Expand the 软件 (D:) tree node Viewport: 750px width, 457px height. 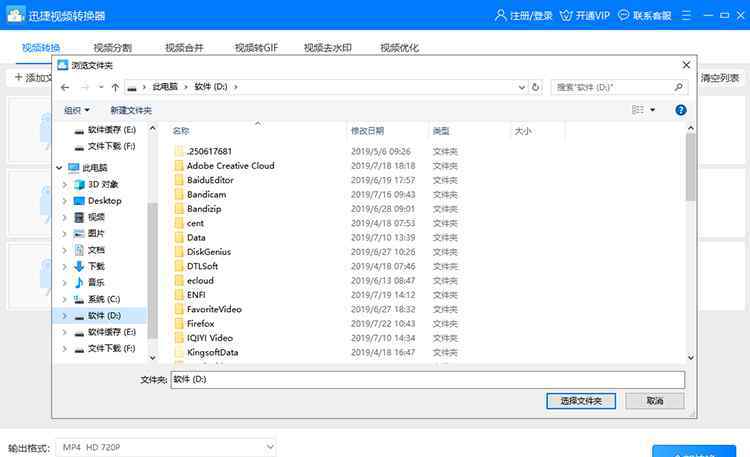tap(65, 315)
